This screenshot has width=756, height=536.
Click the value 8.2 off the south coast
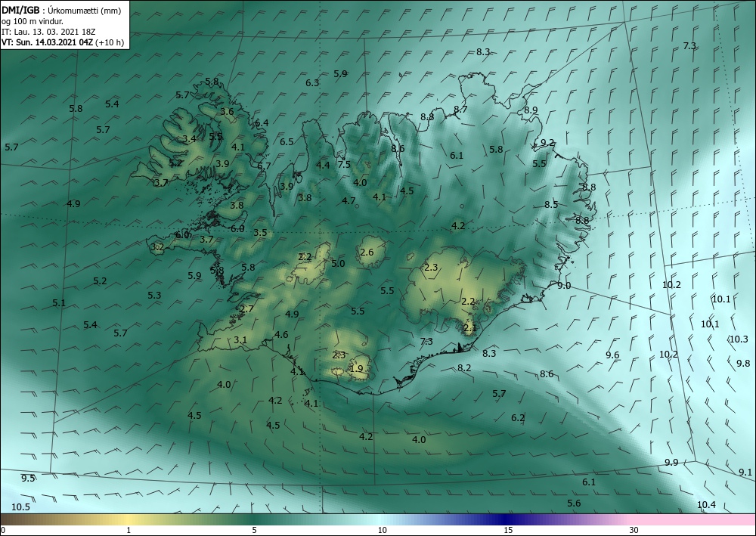point(464,368)
